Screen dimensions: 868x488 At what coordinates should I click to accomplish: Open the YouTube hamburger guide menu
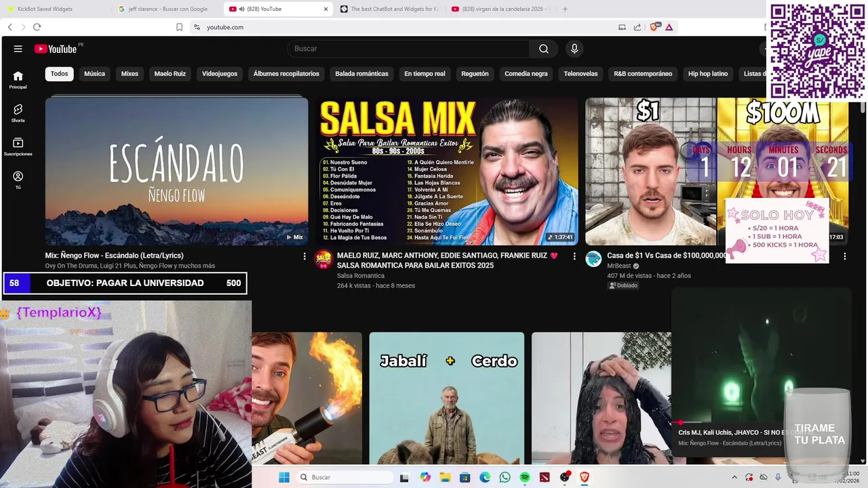click(18, 49)
